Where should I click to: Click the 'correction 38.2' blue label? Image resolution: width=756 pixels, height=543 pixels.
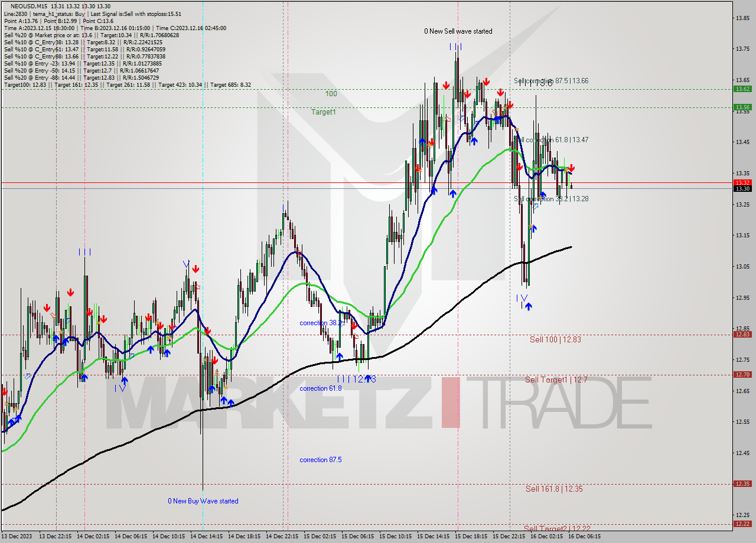pyautogui.click(x=321, y=323)
